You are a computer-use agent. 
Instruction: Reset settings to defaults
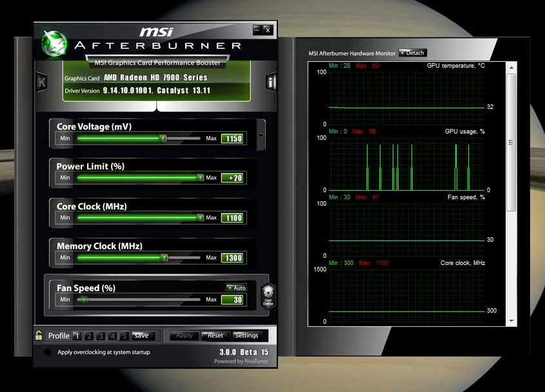pos(215,336)
